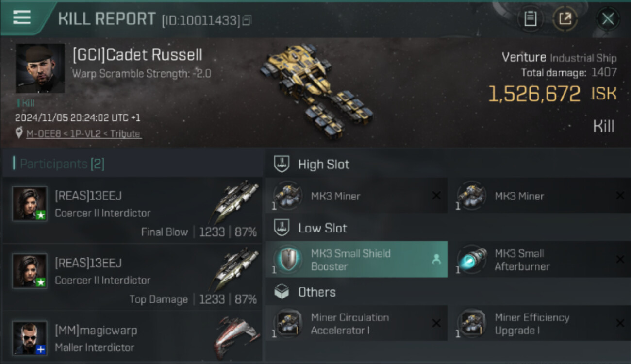631x364 pixels.
Task: Click the High Slot section icon
Action: [x=282, y=164]
